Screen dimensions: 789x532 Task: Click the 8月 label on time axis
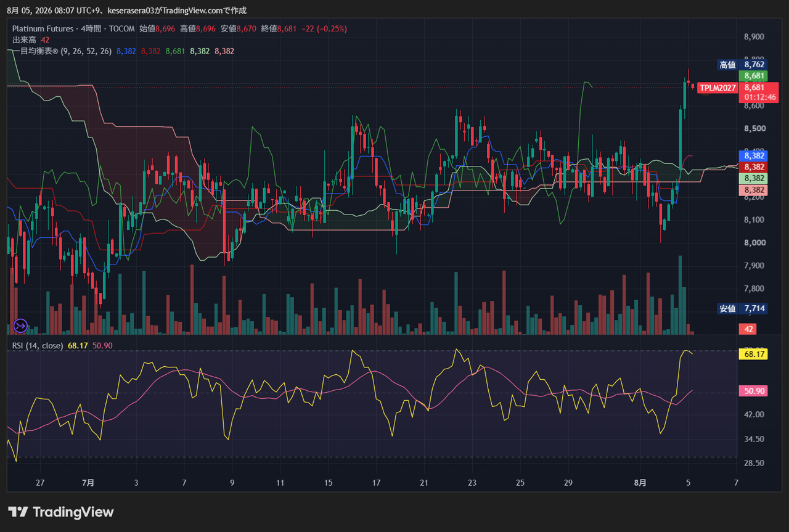(x=642, y=483)
